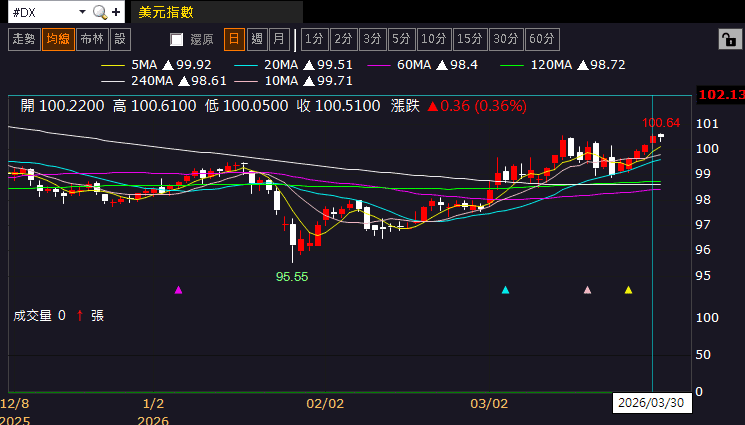Viewport: 745px width, 425px height.
Task: Toggle the 還原 checkbox
Action: tap(177, 39)
